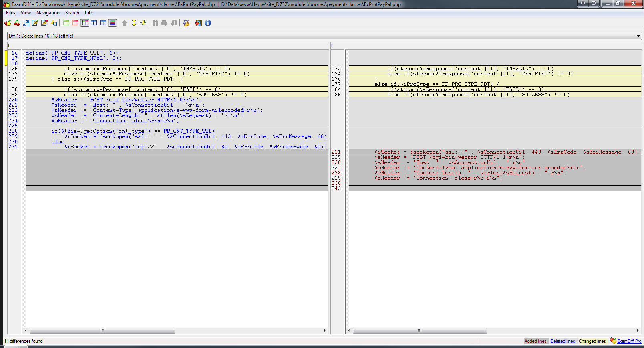
Task: Click the left pane horizontal scrollbar thumb
Action: (x=102, y=331)
